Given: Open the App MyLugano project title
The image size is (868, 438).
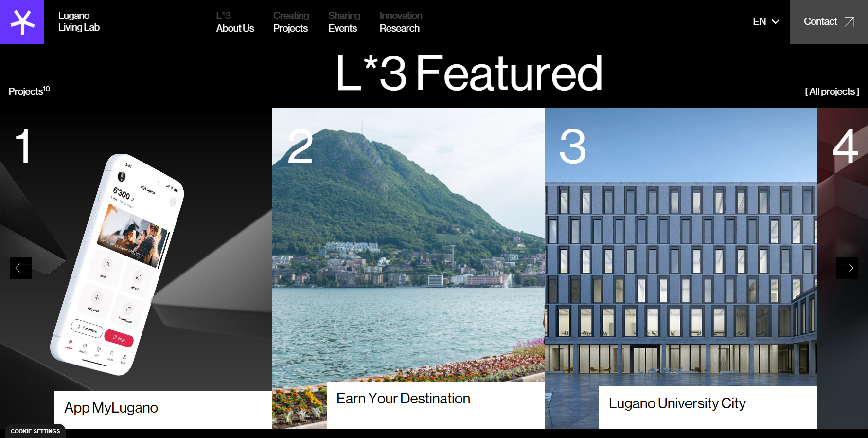Looking at the screenshot, I should click(x=111, y=408).
